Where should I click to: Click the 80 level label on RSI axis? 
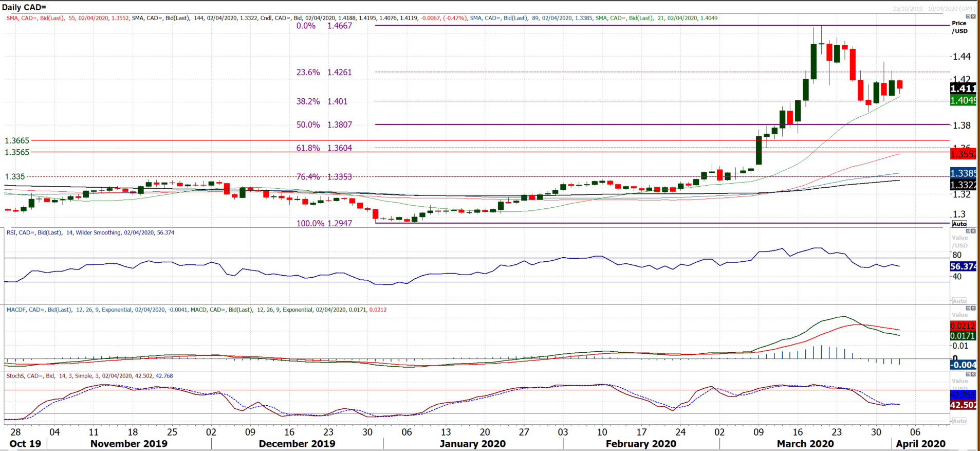point(957,255)
